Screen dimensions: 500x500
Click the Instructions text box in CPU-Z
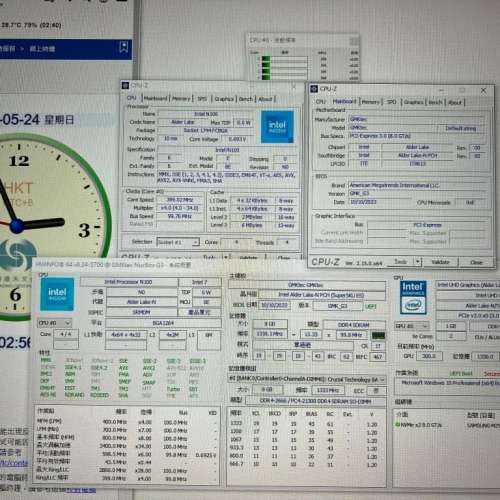(x=227, y=177)
